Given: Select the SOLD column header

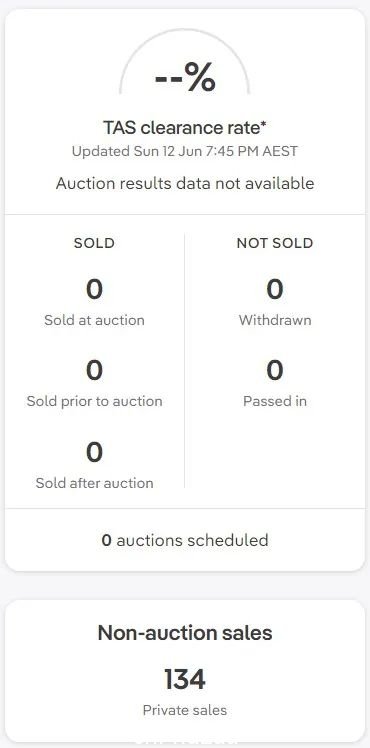Looking at the screenshot, I should pos(94,243).
